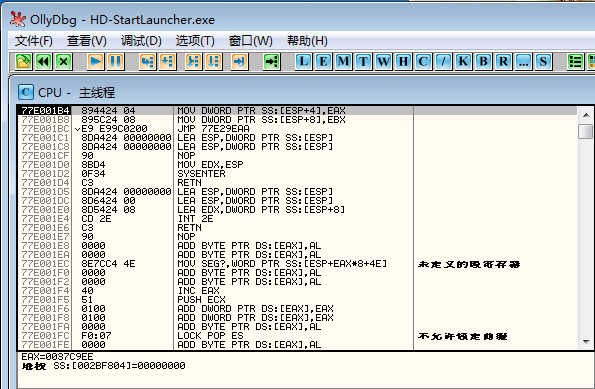Open Patches window with slash button
This screenshot has width=595, height=389.
(x=443, y=61)
